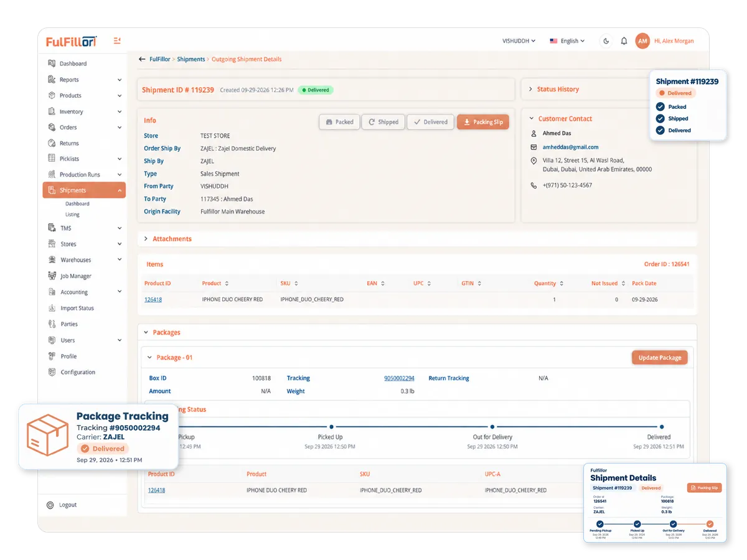Open the Returns sidebar icon

coord(52,143)
